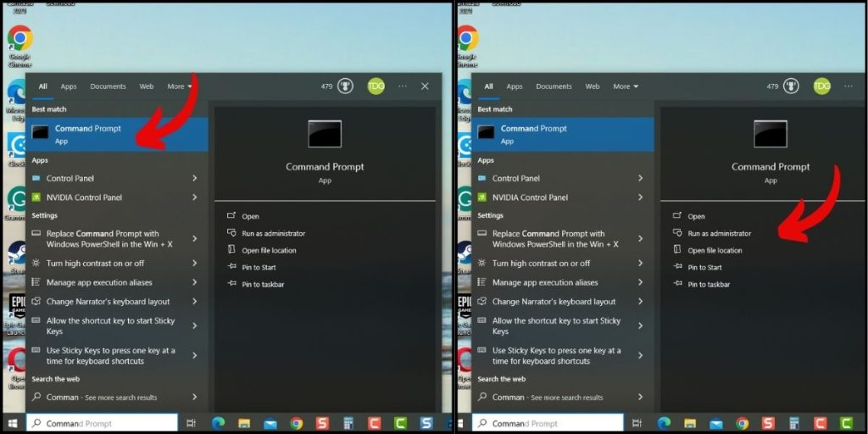
Task: Click 479 rewards points in right search panel
Action: click(x=772, y=86)
